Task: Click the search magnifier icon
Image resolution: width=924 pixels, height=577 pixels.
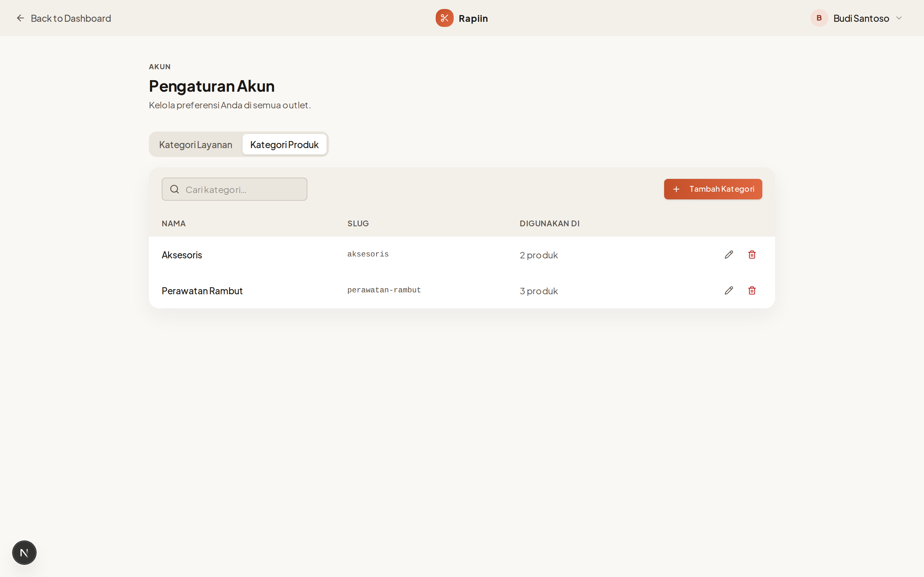Action: click(175, 189)
